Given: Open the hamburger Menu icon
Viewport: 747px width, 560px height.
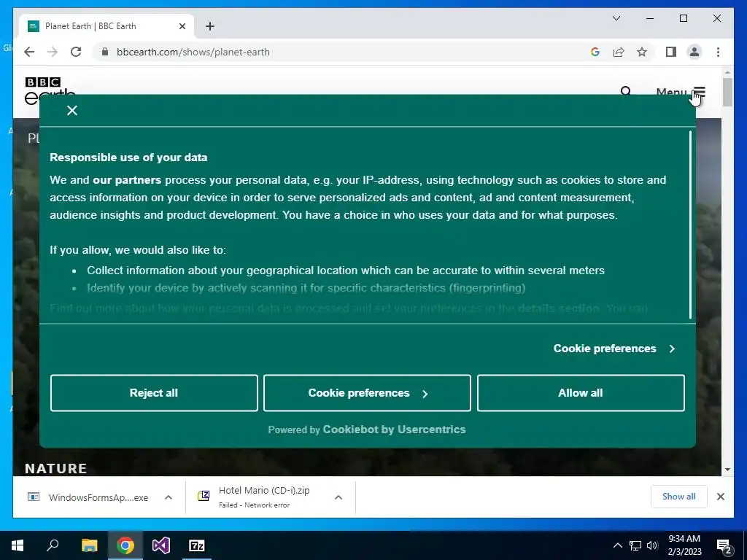Looking at the screenshot, I should (699, 91).
